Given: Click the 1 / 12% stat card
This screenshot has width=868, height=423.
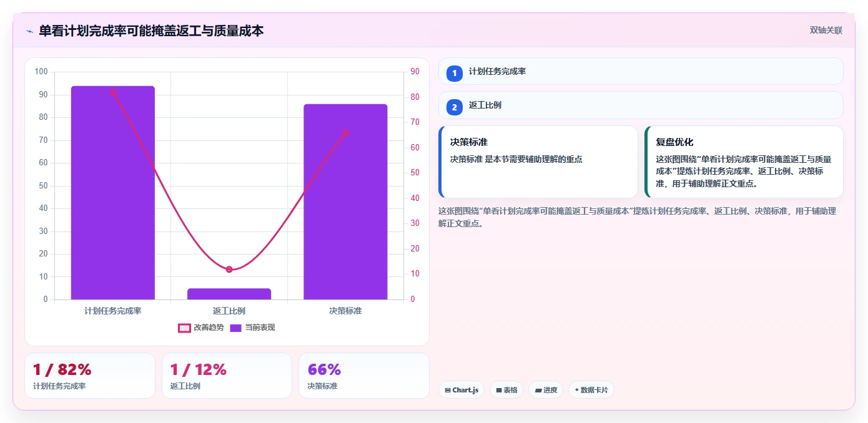Looking at the screenshot, I should (227, 376).
